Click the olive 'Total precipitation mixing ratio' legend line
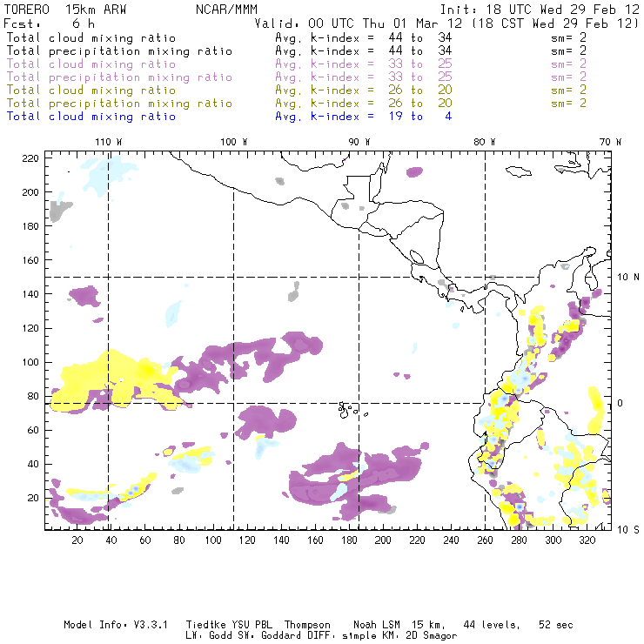This screenshot has width=644, height=644. (x=119, y=103)
